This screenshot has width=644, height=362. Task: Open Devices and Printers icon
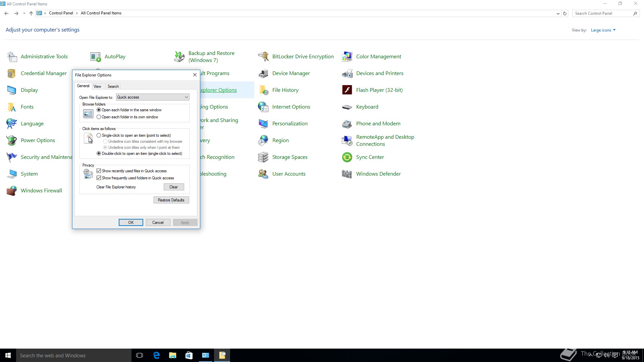pyautogui.click(x=347, y=73)
